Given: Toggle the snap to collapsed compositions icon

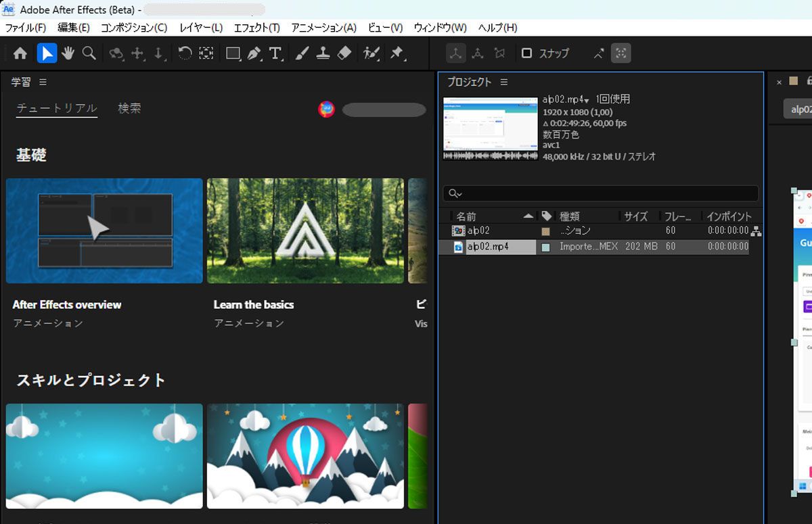Looking at the screenshot, I should point(621,53).
